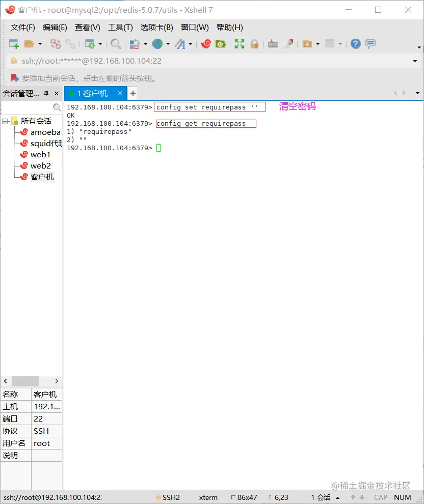
Task: Expand the new folder icon dropdown arrow
Action: [318, 44]
